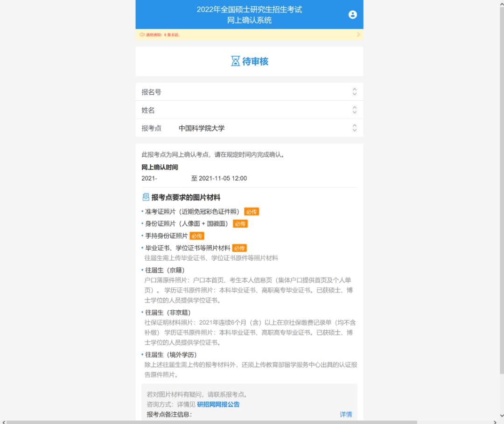This screenshot has width=504, height=424.
Task: Click the 往届生（京籍） item
Action: point(165,270)
